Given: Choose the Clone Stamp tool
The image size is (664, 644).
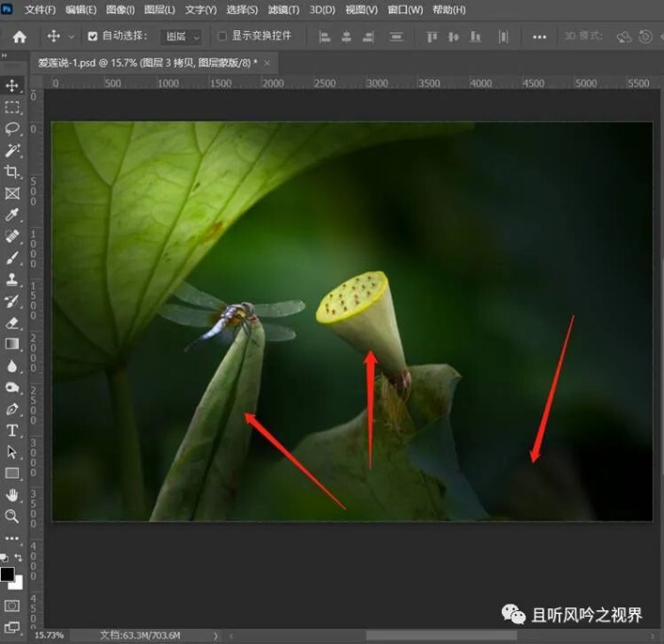Looking at the screenshot, I should pyautogui.click(x=12, y=280).
